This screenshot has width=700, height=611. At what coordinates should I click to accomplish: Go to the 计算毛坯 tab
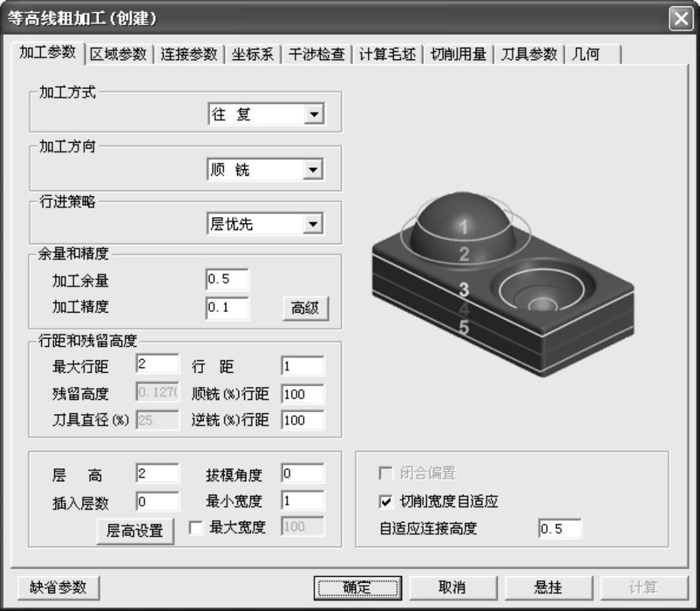(387, 54)
